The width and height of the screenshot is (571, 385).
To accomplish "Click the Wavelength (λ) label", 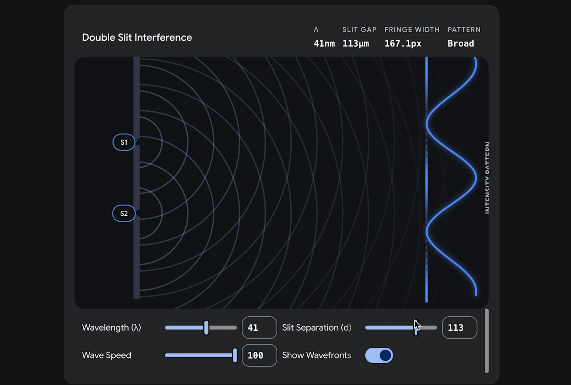I will point(111,327).
